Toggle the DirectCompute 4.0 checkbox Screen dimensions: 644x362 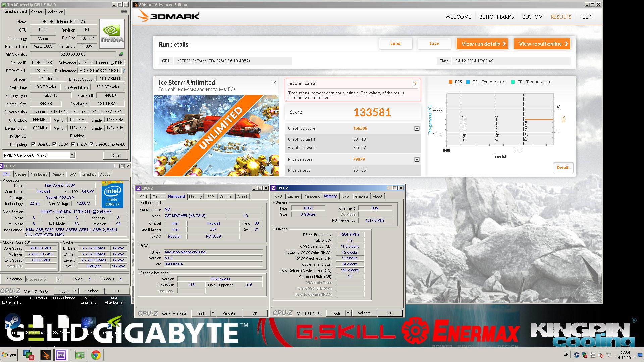pyautogui.click(x=92, y=144)
